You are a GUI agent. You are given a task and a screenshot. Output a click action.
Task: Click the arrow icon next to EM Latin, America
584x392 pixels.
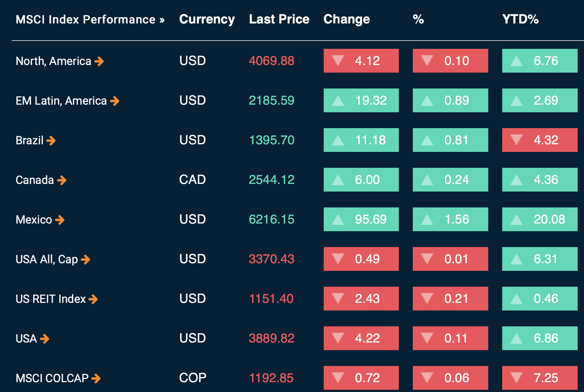[114, 101]
